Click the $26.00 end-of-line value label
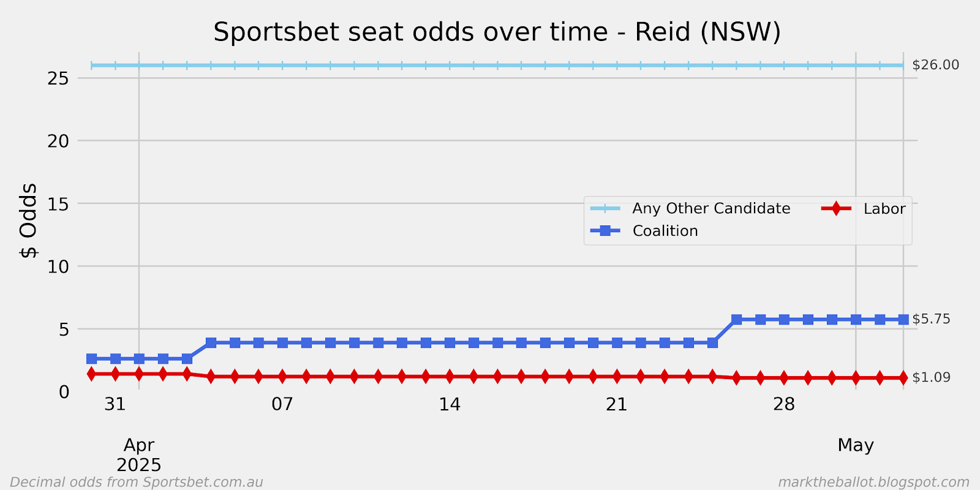Viewport: 980px width, 490px height. 935,65
